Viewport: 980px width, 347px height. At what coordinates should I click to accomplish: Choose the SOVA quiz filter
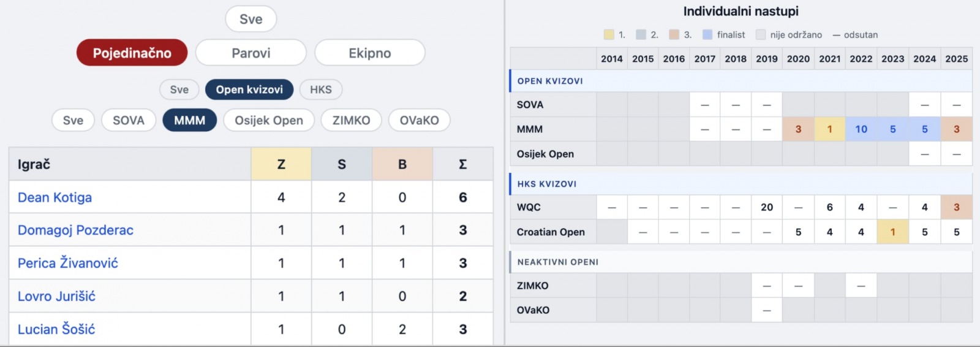click(x=128, y=120)
